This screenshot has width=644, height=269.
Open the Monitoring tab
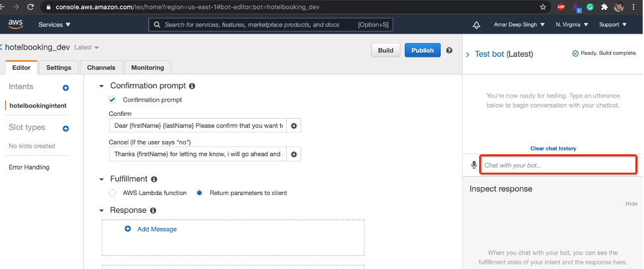[148, 67]
